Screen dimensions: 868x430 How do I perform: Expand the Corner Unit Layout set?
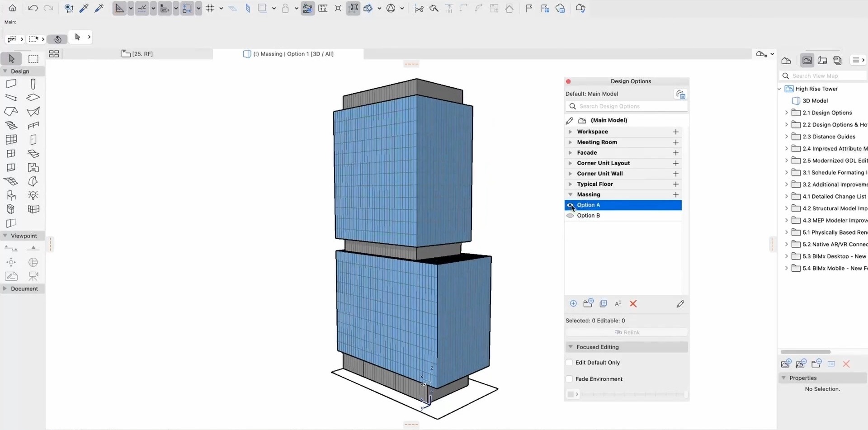pyautogui.click(x=570, y=163)
